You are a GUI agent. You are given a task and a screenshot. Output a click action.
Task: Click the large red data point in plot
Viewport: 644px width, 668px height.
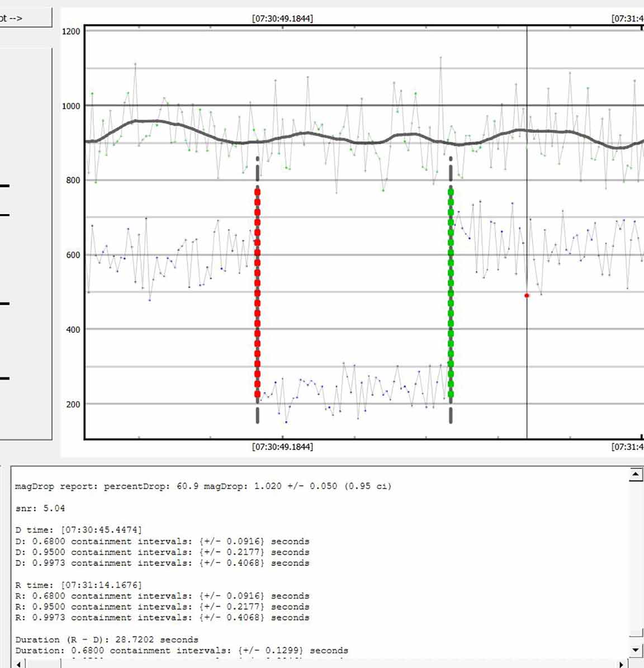click(x=527, y=295)
